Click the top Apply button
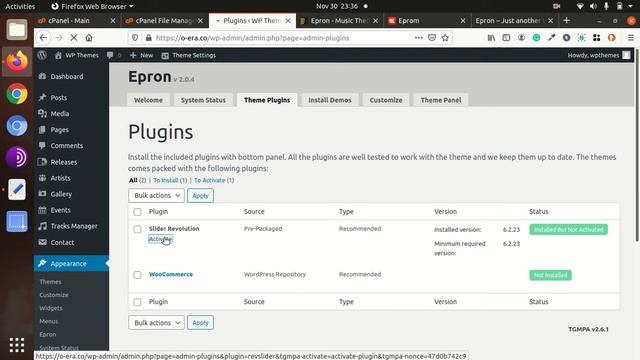The width and height of the screenshot is (640, 360). pos(200,196)
